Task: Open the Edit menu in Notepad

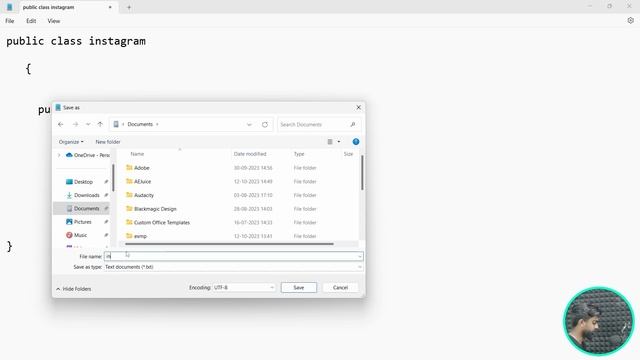Action: [x=31, y=21]
